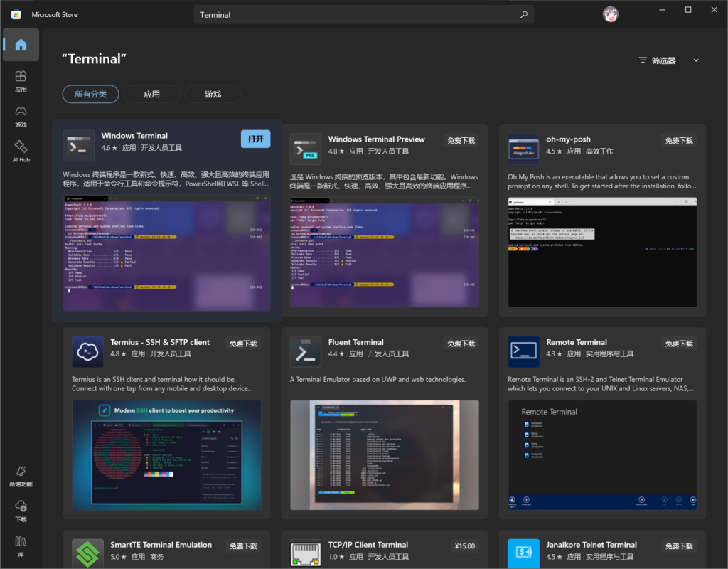728x569 pixels.
Task: Open TCP/IP Client Terminal title
Action: tap(368, 544)
